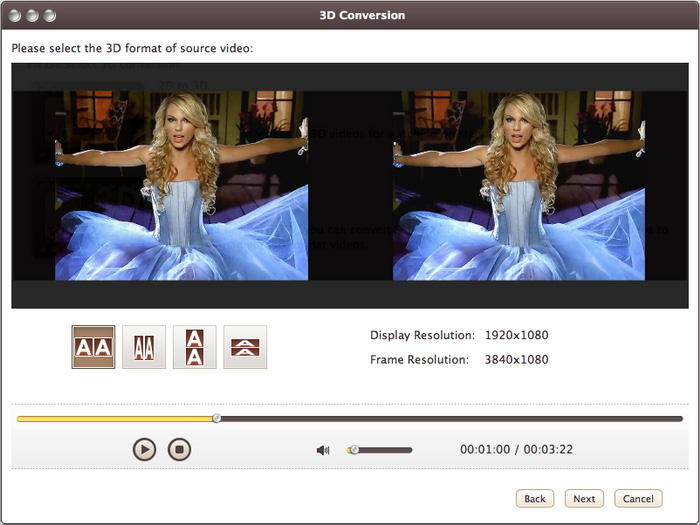Viewport: 700px width, 525px height.
Task: Click the playback progress handle
Action: [x=217, y=418]
